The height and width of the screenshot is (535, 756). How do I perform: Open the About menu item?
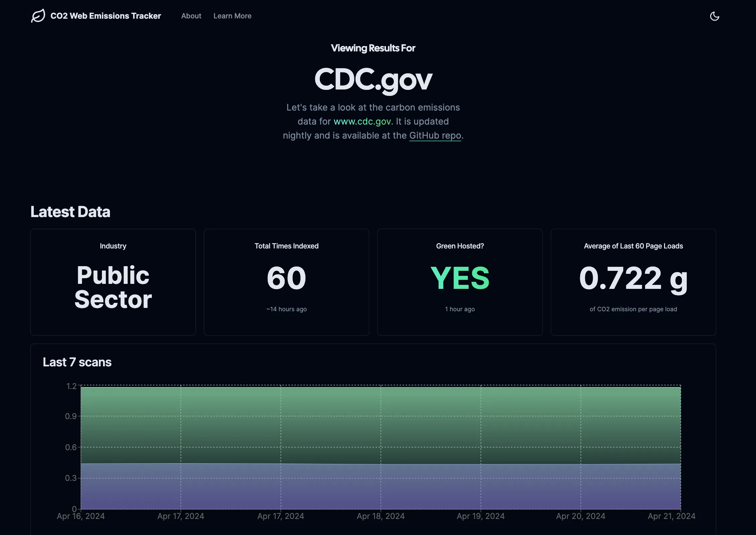(191, 16)
